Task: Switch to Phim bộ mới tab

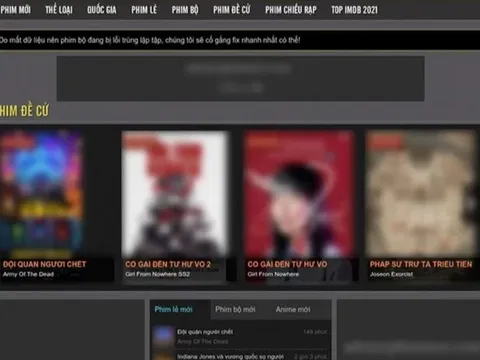Action: click(x=235, y=310)
